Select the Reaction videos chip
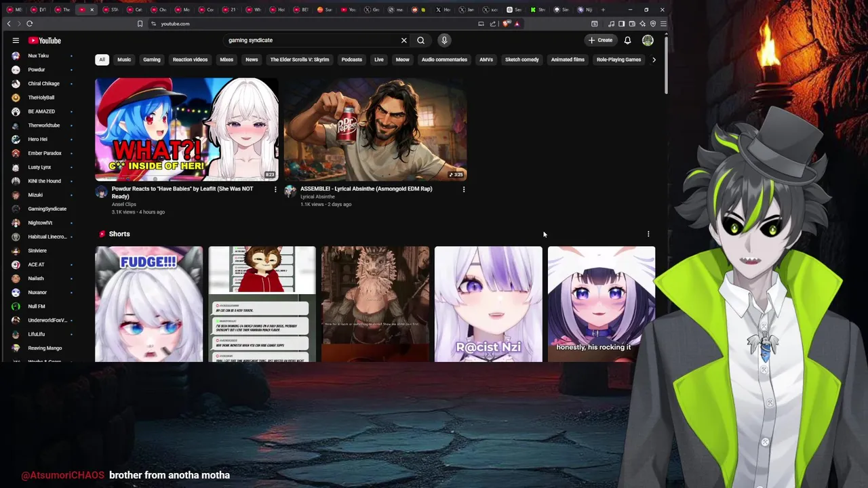Viewport: 868px width, 488px height. point(190,60)
